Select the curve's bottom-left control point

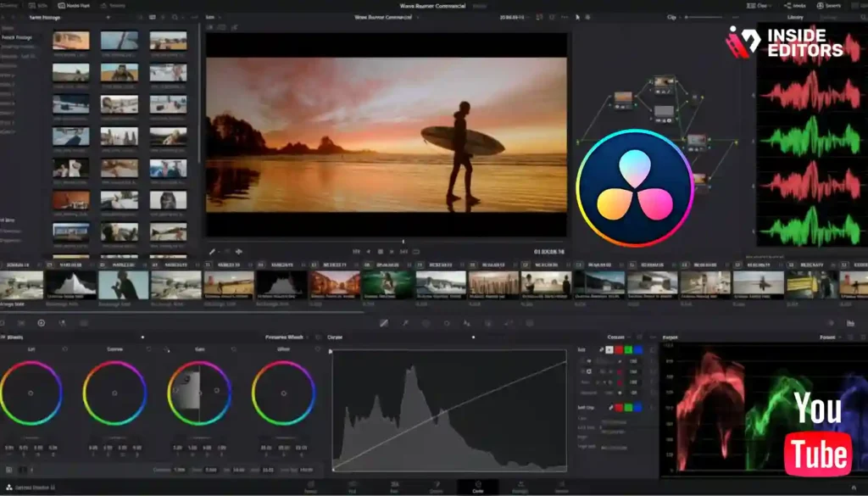pos(333,470)
